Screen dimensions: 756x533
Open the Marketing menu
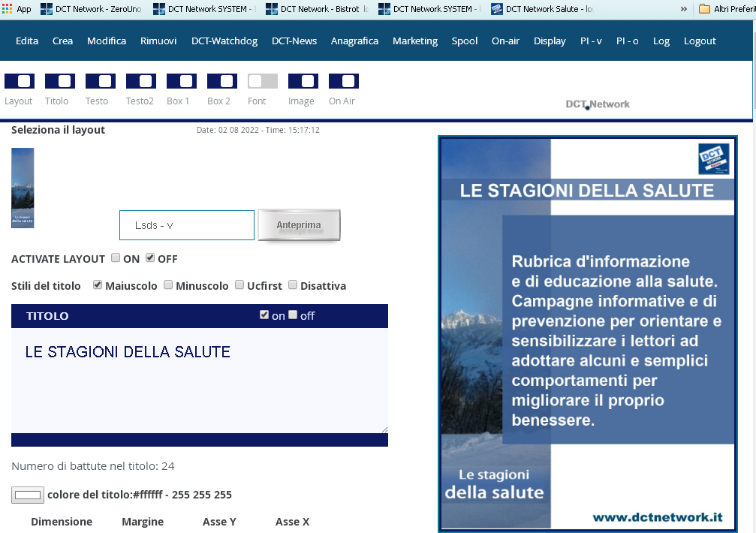[415, 41]
